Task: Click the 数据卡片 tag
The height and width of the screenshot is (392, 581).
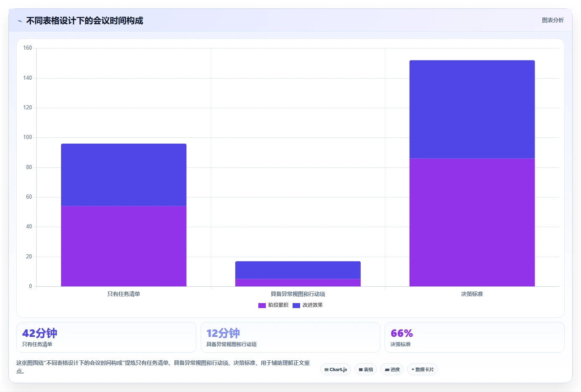Action: (x=423, y=369)
